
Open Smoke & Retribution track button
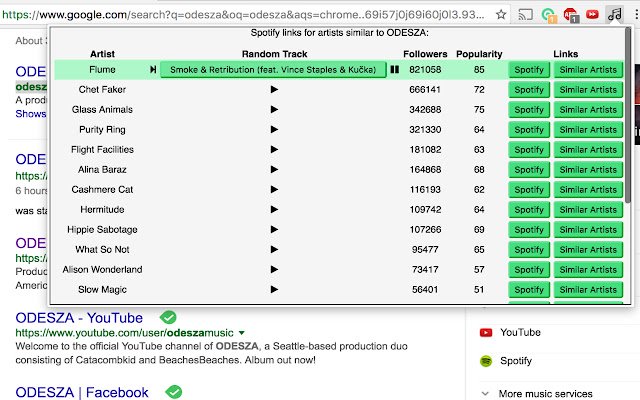coord(273,70)
